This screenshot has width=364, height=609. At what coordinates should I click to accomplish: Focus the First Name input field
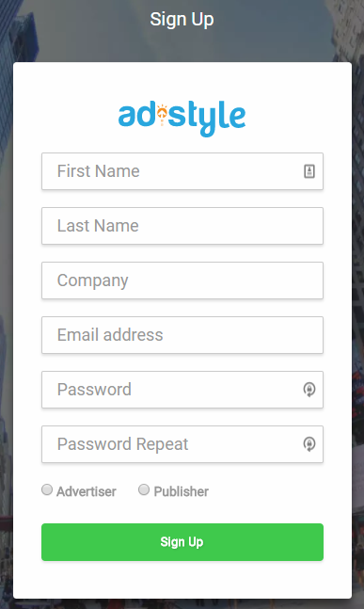click(x=182, y=171)
